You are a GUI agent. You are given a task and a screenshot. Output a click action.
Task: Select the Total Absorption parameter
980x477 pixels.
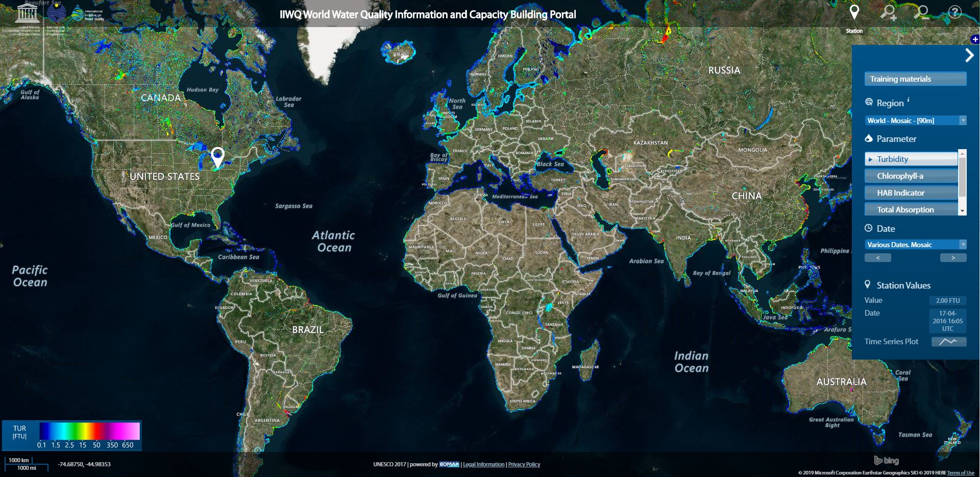coord(911,209)
